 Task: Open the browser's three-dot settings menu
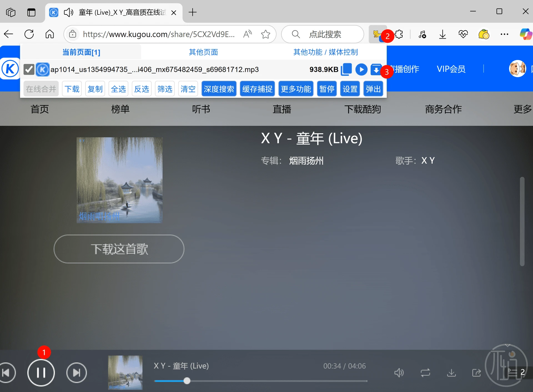tap(504, 34)
